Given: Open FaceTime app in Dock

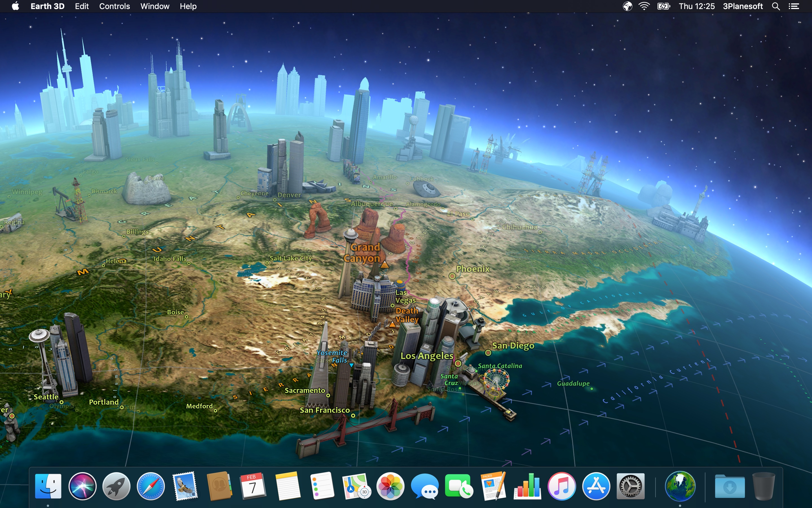Looking at the screenshot, I should tap(459, 486).
